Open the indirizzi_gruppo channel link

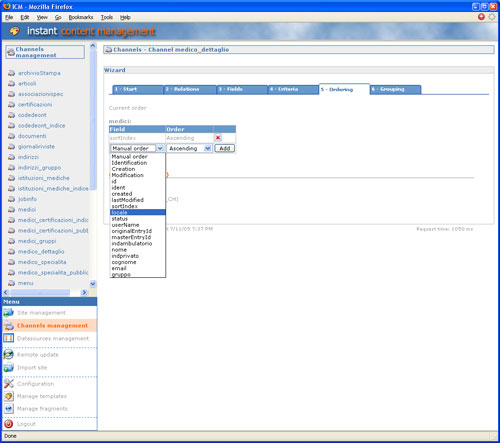tap(39, 167)
